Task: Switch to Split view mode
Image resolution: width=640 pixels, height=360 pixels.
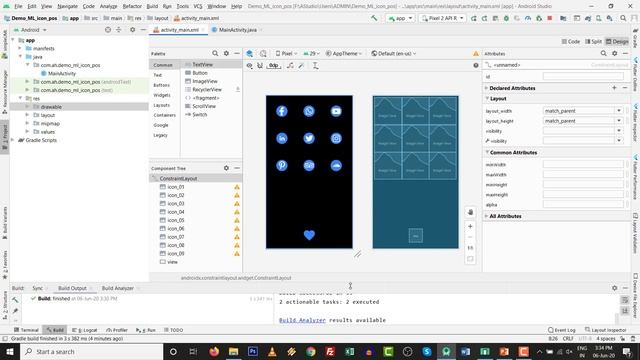Action: [593, 42]
